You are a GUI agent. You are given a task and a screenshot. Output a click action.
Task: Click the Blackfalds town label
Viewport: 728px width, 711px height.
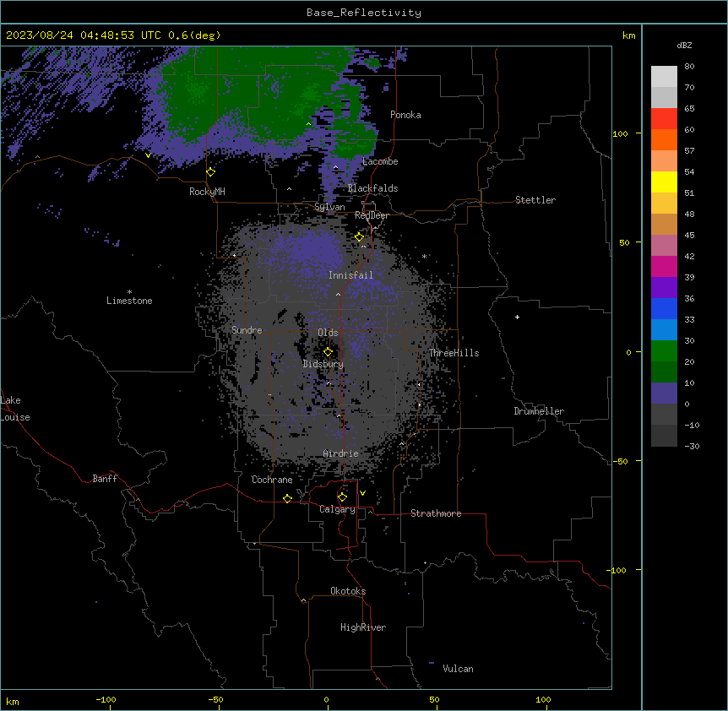click(372, 188)
